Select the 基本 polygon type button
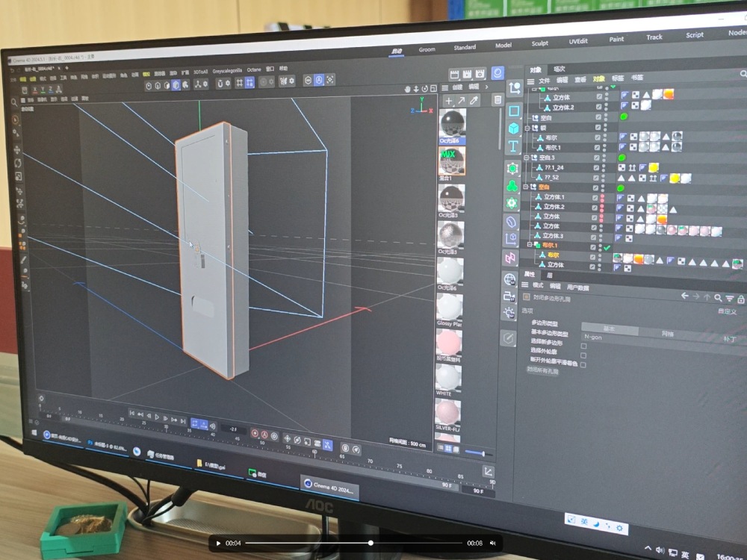This screenshot has width=747, height=560. pyautogui.click(x=610, y=329)
